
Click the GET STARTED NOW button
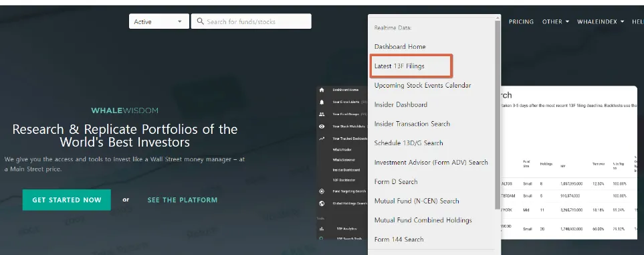[66, 200]
